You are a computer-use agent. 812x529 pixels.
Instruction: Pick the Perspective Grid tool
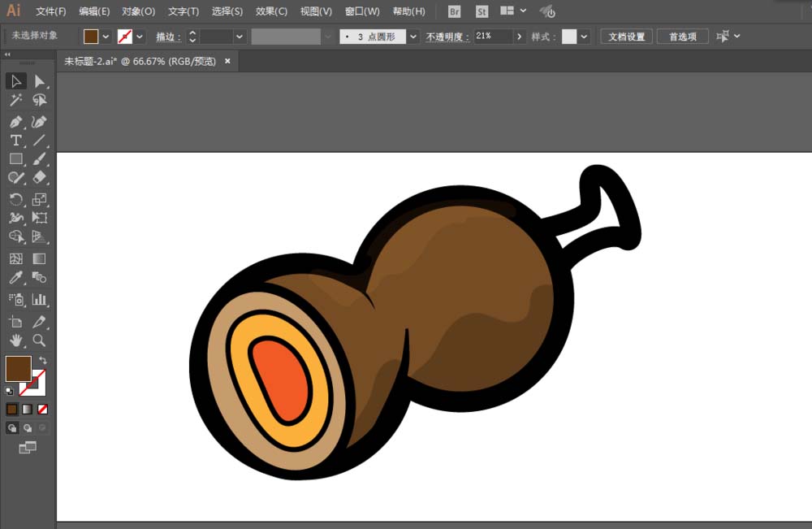pyautogui.click(x=39, y=236)
